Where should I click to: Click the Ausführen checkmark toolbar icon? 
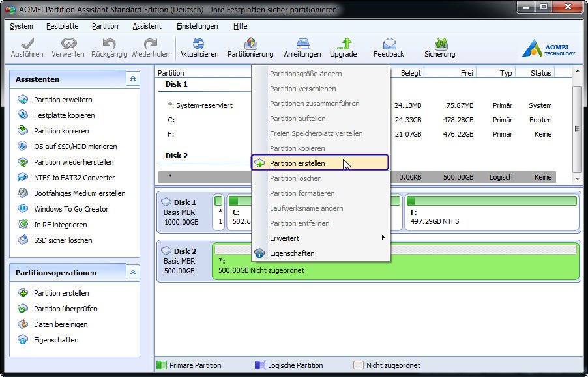coord(27,44)
